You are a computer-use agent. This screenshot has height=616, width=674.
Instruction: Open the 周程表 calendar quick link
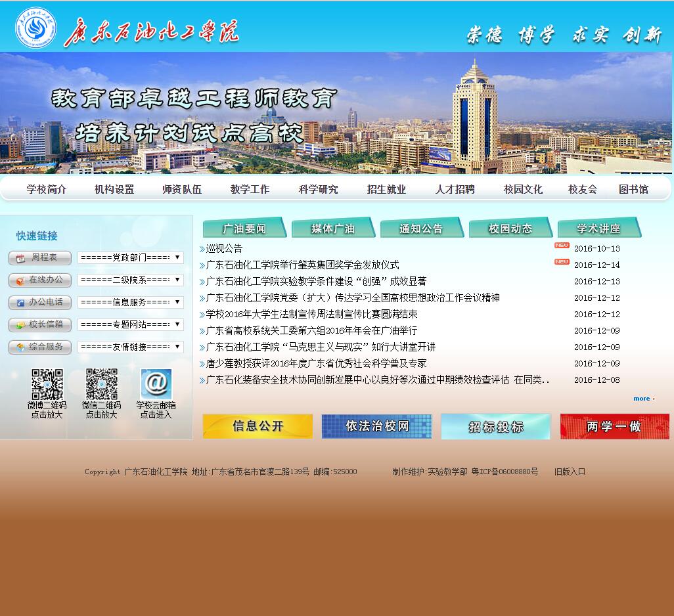point(40,257)
